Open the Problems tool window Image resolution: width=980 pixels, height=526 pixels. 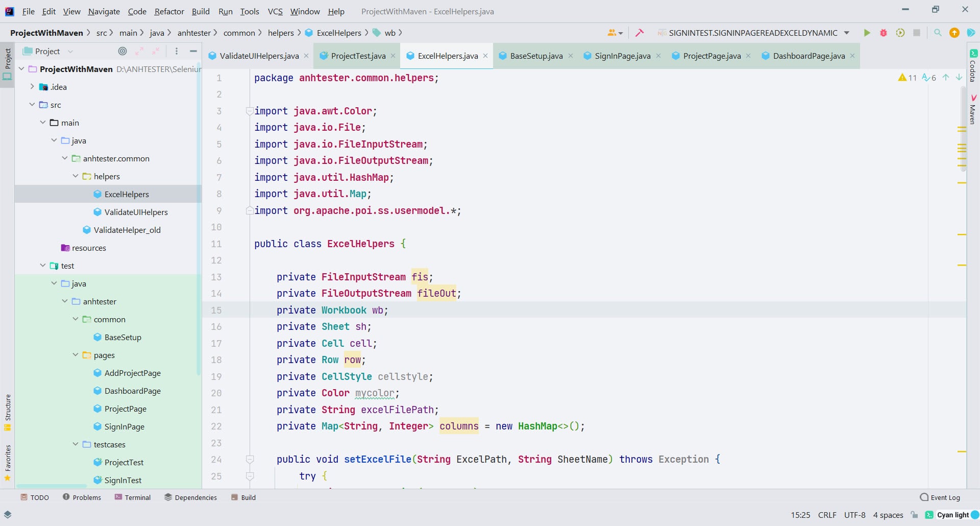click(x=82, y=497)
